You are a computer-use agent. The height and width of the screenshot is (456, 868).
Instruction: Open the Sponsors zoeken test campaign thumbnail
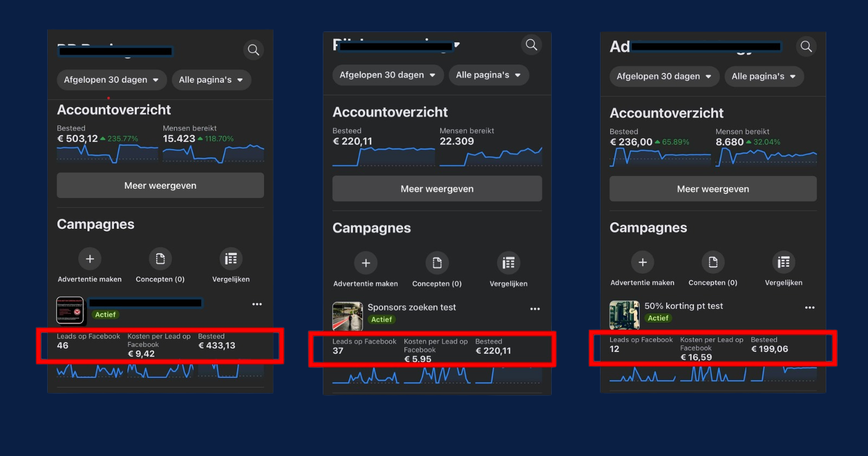pyautogui.click(x=347, y=316)
